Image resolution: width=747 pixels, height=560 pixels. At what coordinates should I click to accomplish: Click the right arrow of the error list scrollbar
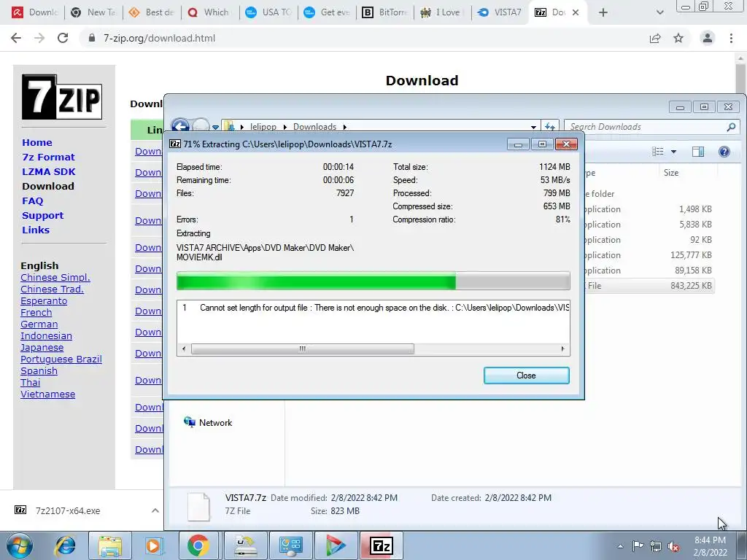pos(563,349)
